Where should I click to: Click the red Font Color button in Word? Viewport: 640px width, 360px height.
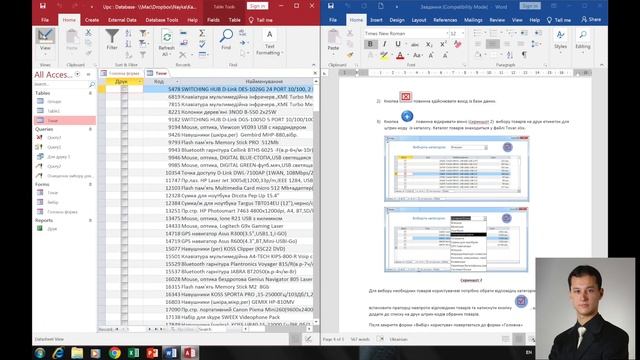point(400,55)
